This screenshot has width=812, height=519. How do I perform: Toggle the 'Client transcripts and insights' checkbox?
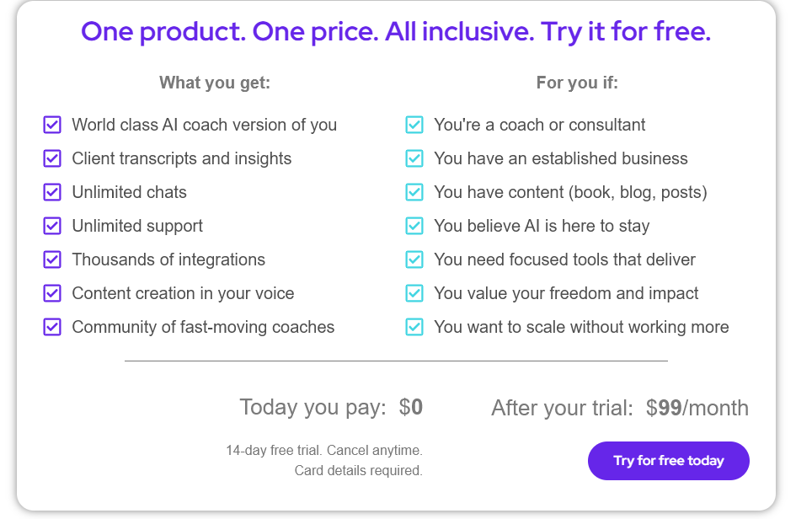tap(52, 158)
